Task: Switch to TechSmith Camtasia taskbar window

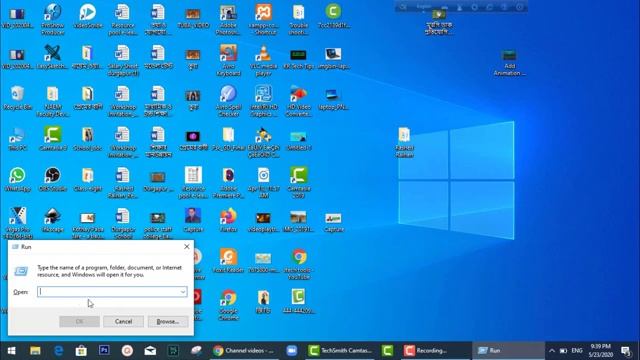Action: [340, 351]
